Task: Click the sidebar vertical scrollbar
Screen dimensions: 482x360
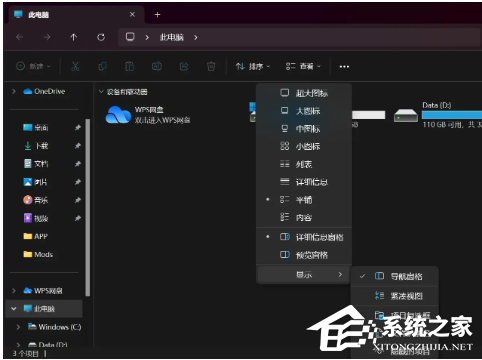Action: point(88,207)
